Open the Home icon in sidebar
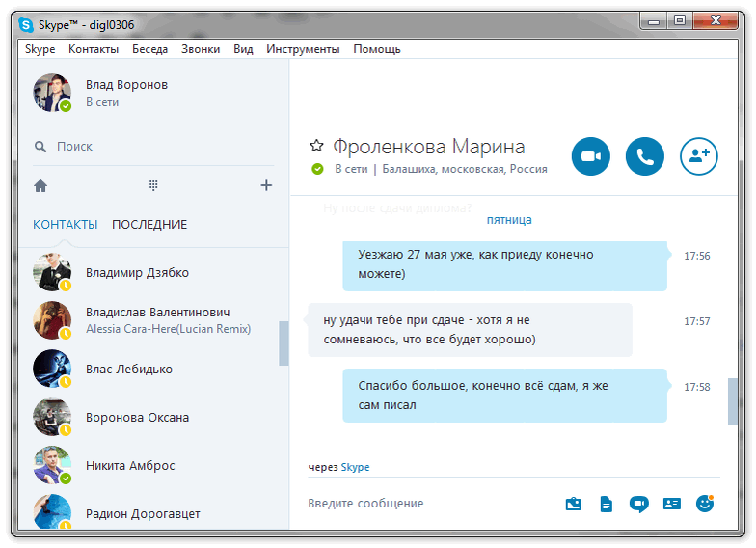Screen dimensions: 756x548 pyautogui.click(x=40, y=185)
